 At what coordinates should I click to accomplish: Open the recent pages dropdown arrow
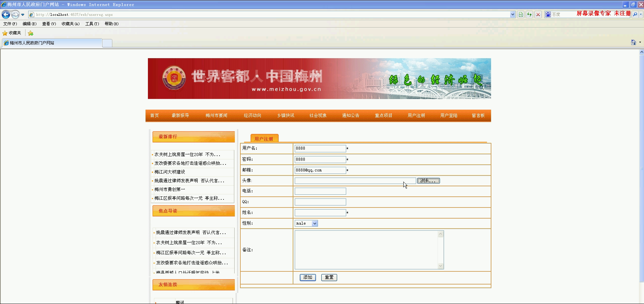click(x=23, y=14)
